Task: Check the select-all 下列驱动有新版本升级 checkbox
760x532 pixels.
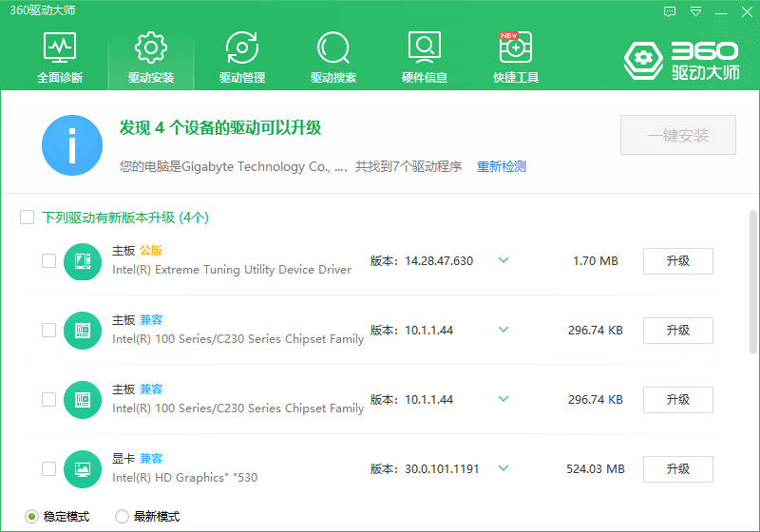Action: pyautogui.click(x=28, y=217)
